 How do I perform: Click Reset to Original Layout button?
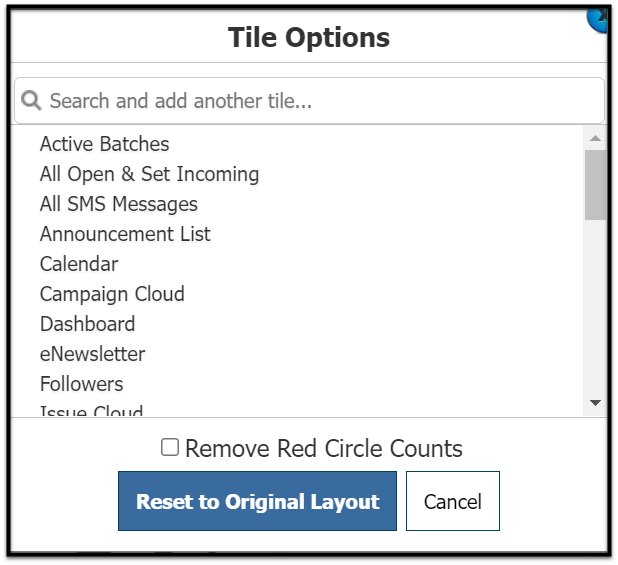click(x=257, y=501)
